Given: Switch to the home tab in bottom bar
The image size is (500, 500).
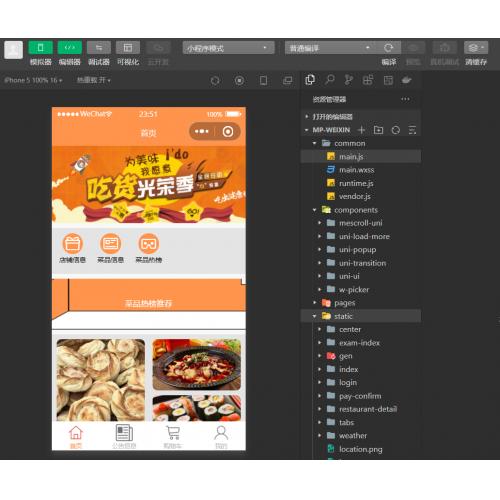Looking at the screenshot, I should (x=76, y=436).
